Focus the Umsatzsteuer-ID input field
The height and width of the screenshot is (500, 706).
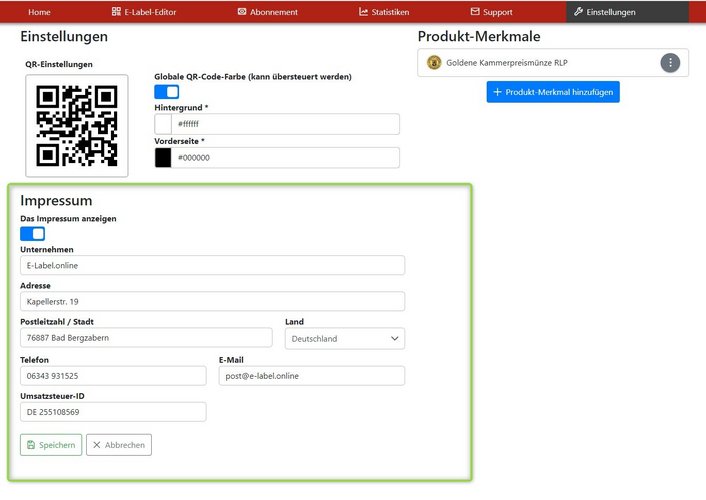[113, 412]
